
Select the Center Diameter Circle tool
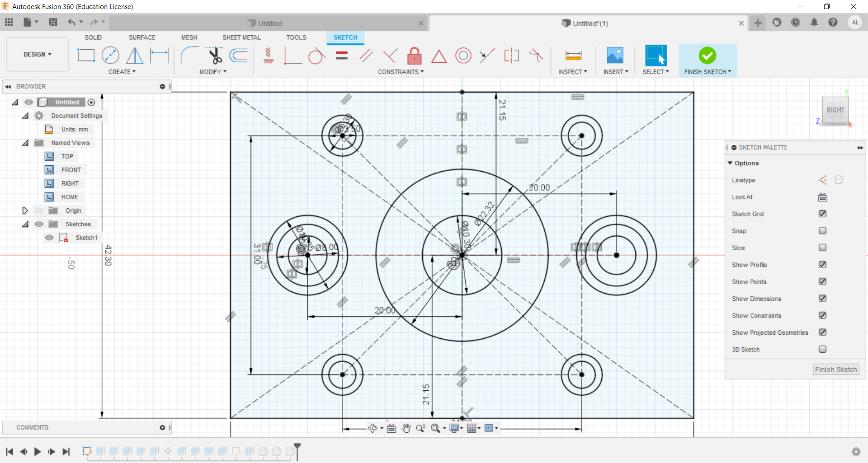110,56
